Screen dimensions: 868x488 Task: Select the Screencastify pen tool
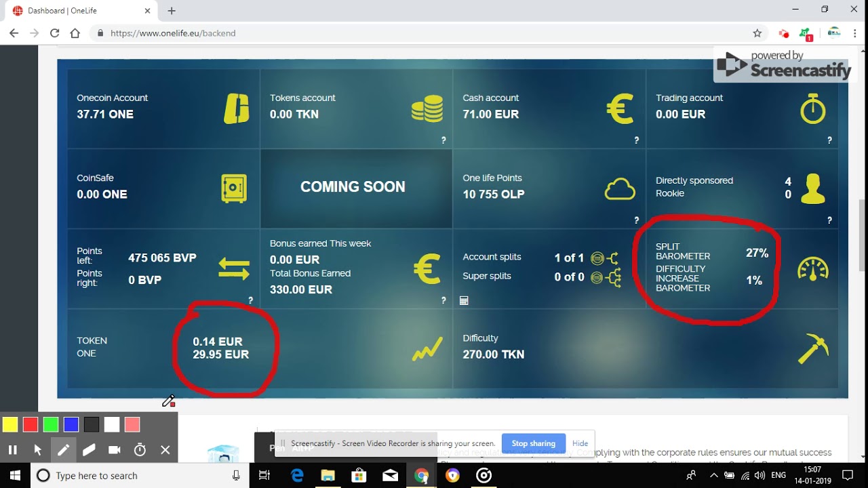tap(63, 450)
